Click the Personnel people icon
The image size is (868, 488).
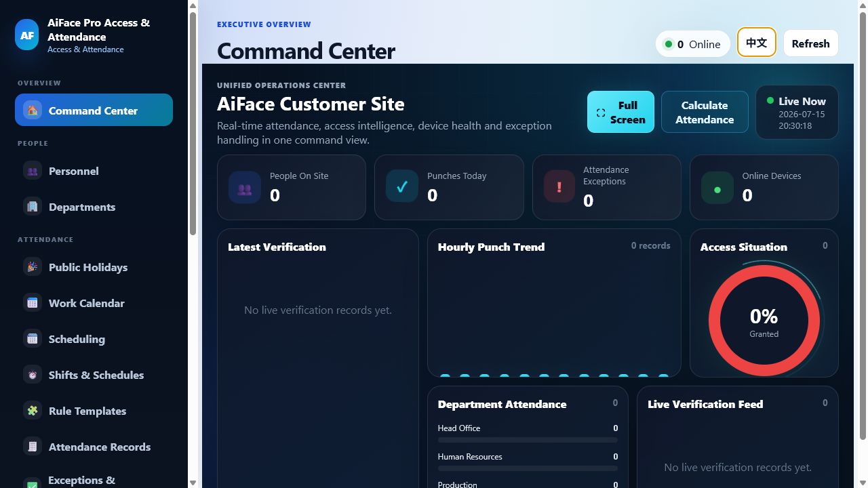[x=33, y=171]
